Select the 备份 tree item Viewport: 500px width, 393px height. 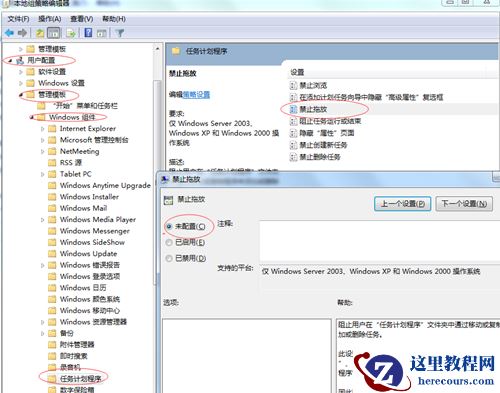[67, 333]
